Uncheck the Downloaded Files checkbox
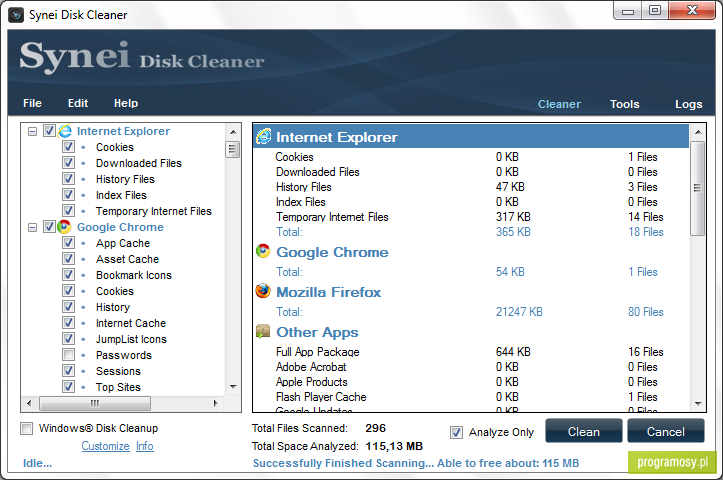 coord(68,163)
